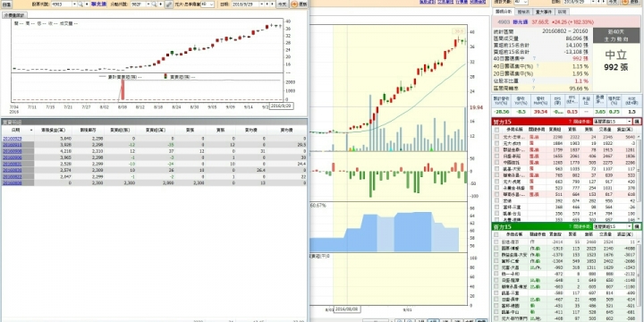This screenshot has width=644, height=322.
Task: Click help icon beside the 95.66 % row
Action: 533,88
